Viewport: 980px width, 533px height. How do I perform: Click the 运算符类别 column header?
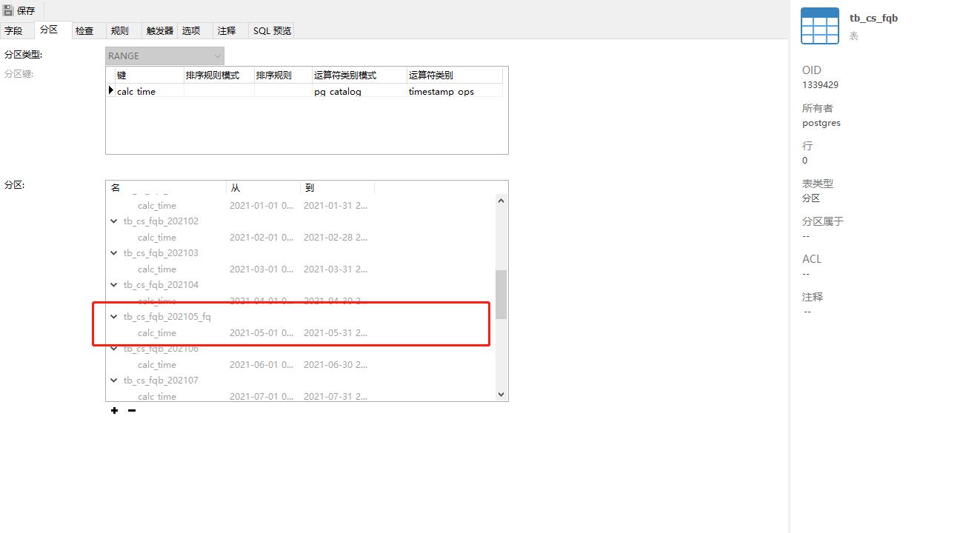455,75
